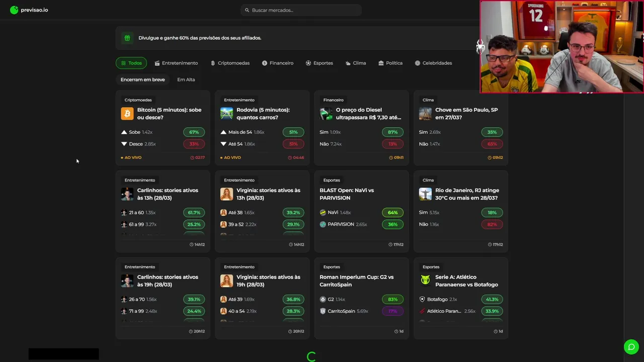The width and height of the screenshot is (644, 362).
Task: Choose Até 54 at 51%
Action: (293, 144)
